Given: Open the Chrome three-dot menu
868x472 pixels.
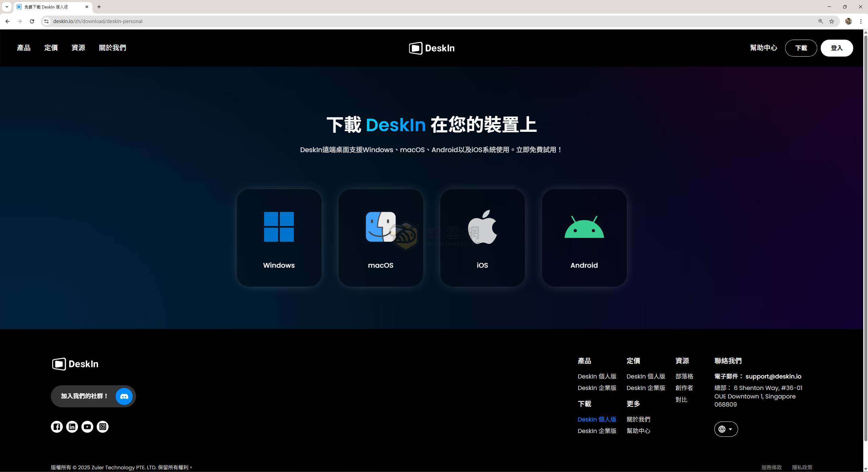Looking at the screenshot, I should 861,21.
